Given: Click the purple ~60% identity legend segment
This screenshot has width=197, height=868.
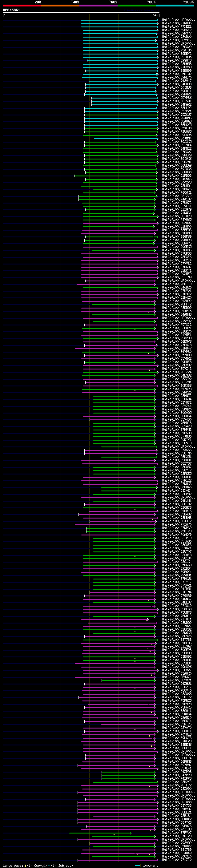Looking at the screenshot, I should 98,6.
